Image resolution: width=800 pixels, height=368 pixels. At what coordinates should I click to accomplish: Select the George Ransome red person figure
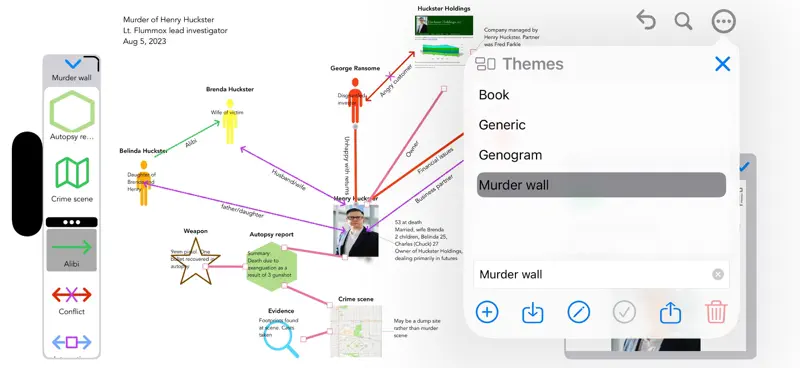(x=356, y=101)
